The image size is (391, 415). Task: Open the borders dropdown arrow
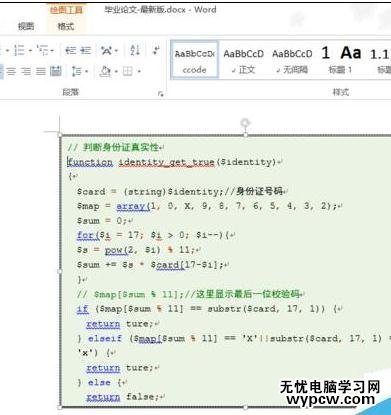[139, 71]
